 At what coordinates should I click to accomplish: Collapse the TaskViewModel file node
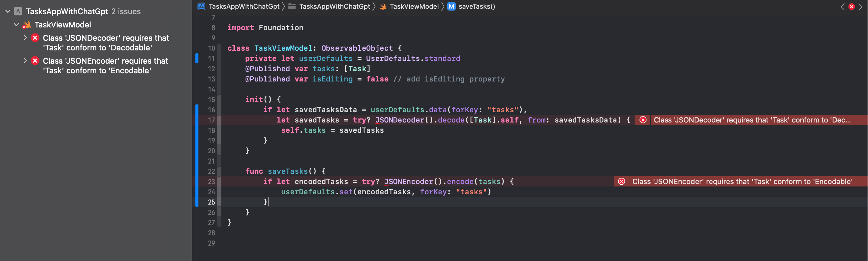[16, 24]
